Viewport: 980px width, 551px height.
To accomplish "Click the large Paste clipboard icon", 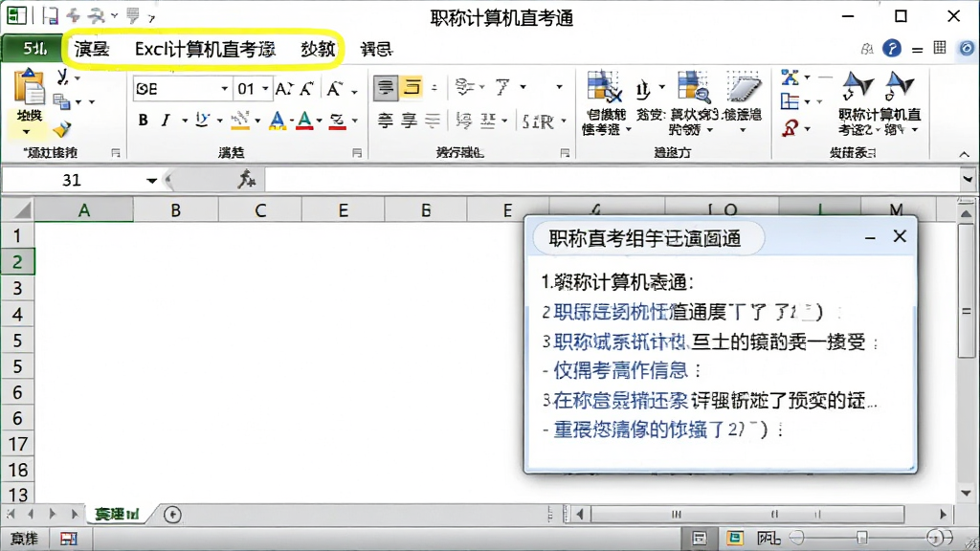I will [x=29, y=88].
